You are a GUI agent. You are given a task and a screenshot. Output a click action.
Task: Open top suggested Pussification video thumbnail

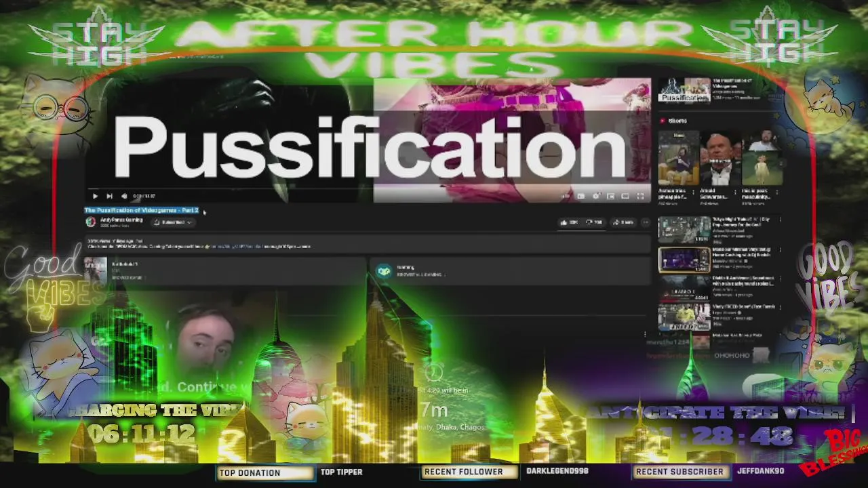tap(684, 90)
